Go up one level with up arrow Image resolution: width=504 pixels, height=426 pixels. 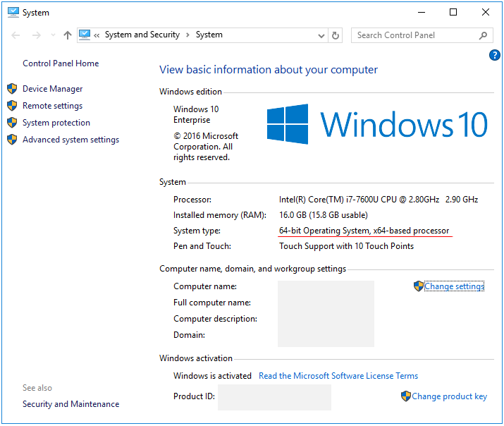[67, 35]
